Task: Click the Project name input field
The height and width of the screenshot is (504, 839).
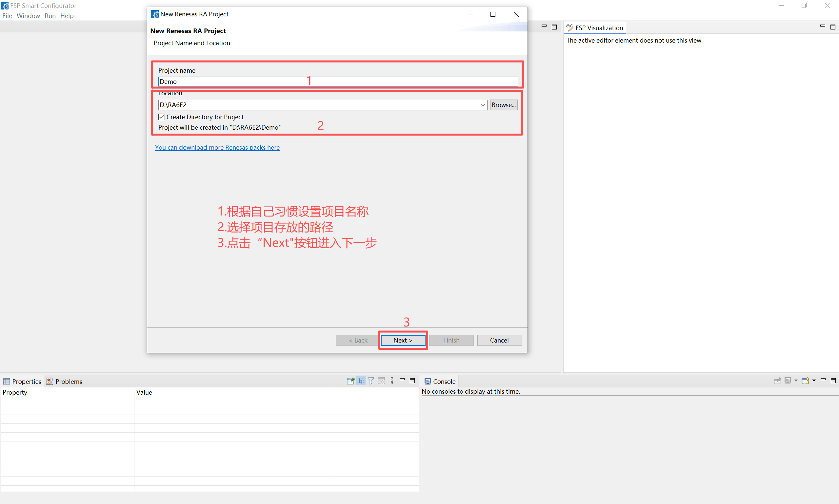Action: coord(338,82)
